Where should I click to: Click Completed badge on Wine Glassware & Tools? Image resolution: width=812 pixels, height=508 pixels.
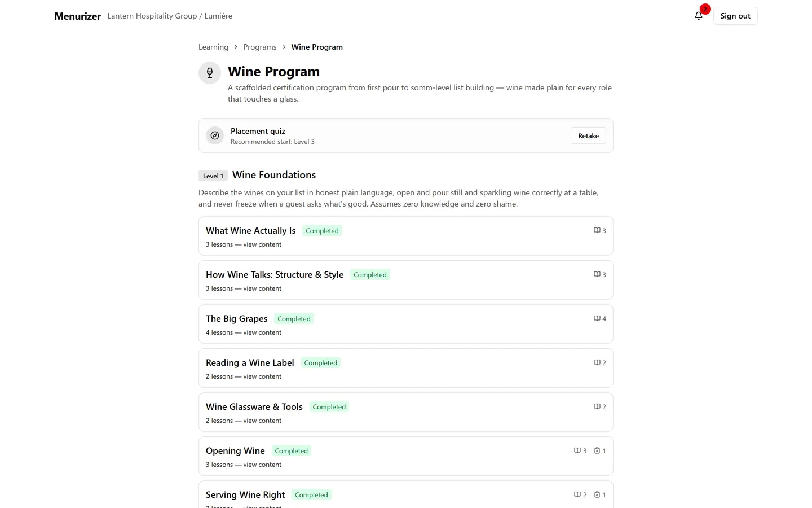click(x=329, y=406)
